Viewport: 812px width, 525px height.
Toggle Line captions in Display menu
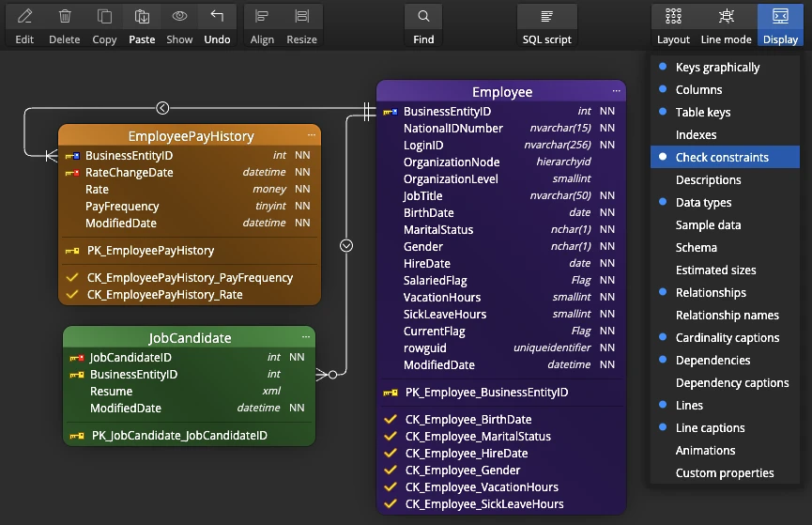tap(725, 427)
